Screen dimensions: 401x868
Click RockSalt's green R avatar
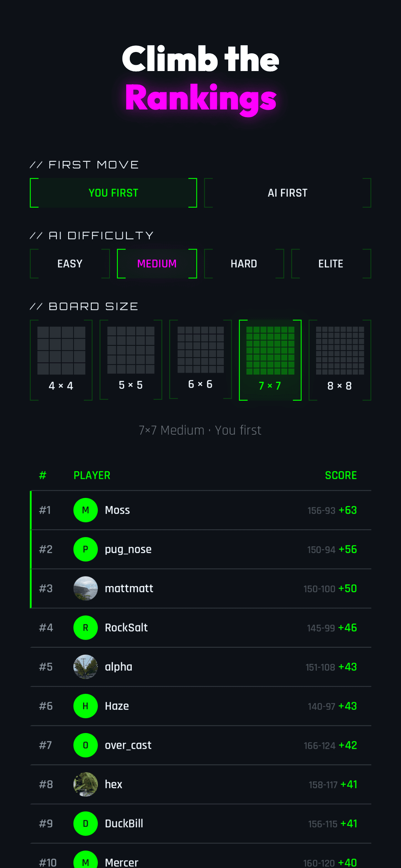[86, 627]
